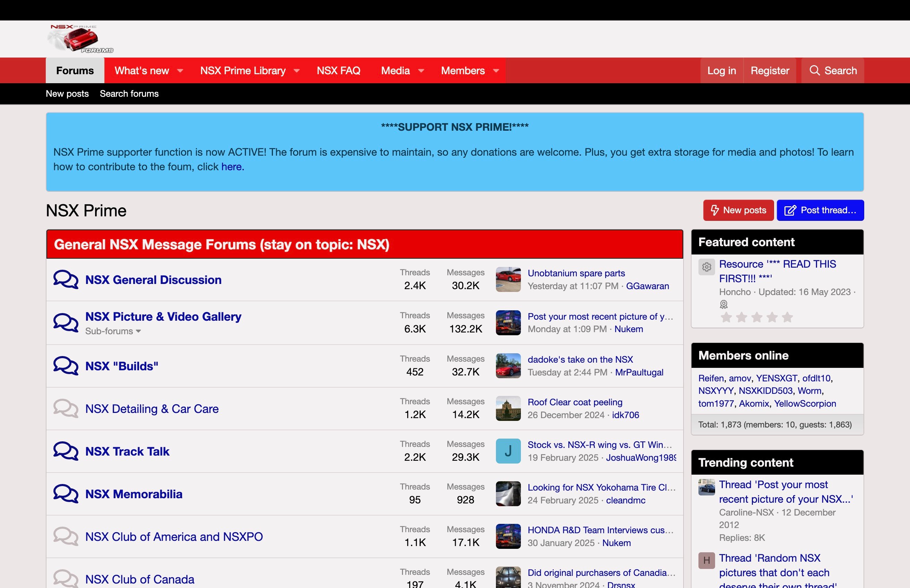Viewport: 910px width, 588px height.
Task: Open GGawaran's avatar in General Discussion row
Action: 508,279
